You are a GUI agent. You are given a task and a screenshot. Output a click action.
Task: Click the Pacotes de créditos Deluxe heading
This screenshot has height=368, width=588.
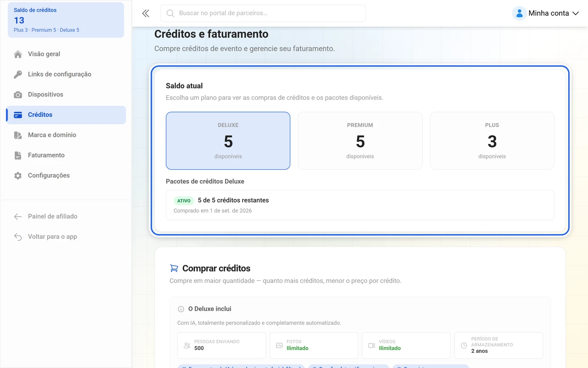pyautogui.click(x=205, y=181)
